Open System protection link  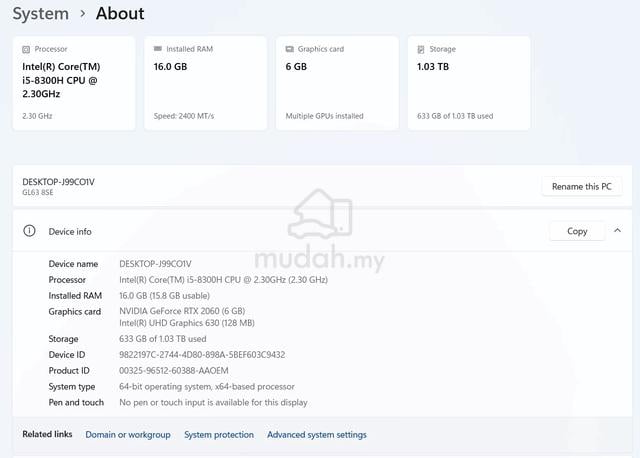[219, 435]
